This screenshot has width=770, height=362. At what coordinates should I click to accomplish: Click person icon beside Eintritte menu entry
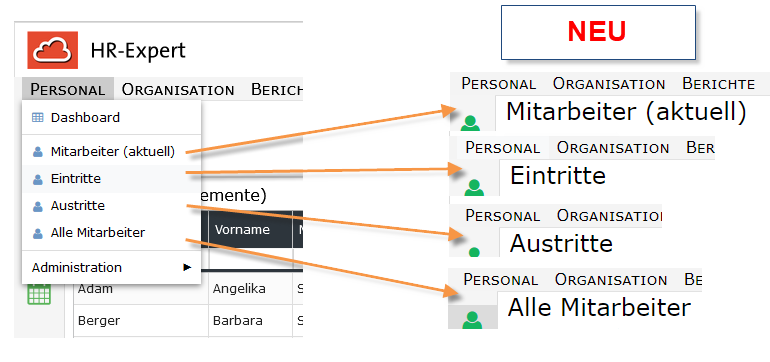point(38,179)
